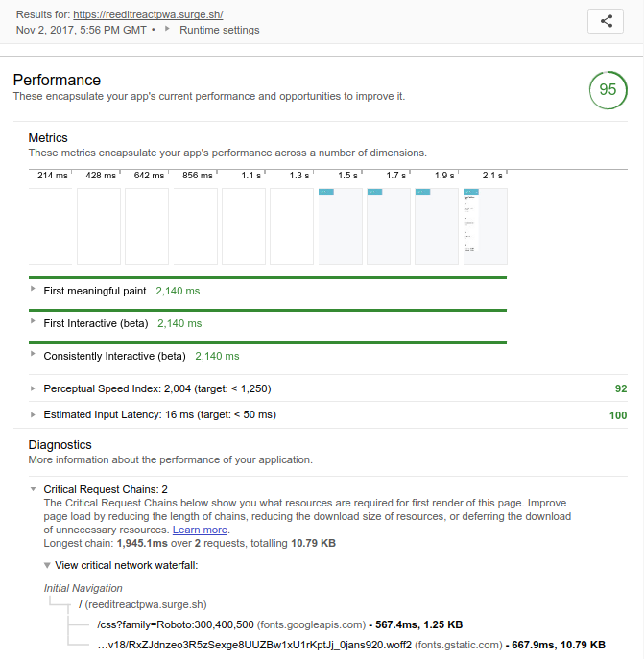Click the 1.9 s filmstrip thumbnail
This screenshot has width=644, height=659.
437,226
